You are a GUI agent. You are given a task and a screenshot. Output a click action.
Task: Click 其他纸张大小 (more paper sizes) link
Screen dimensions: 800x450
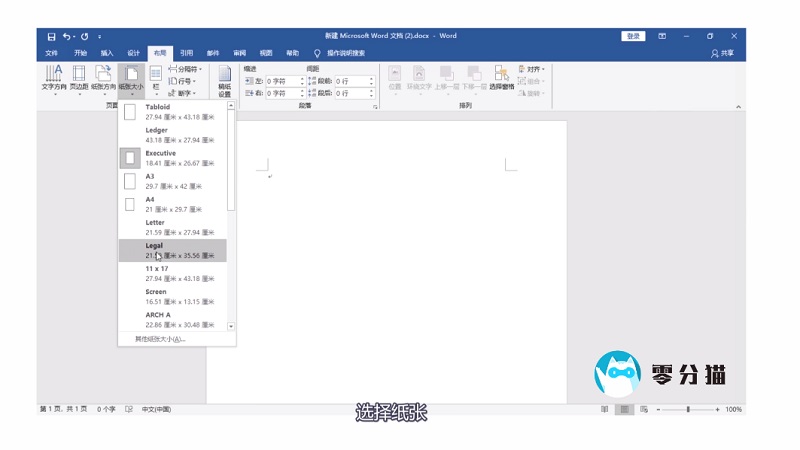click(x=160, y=339)
